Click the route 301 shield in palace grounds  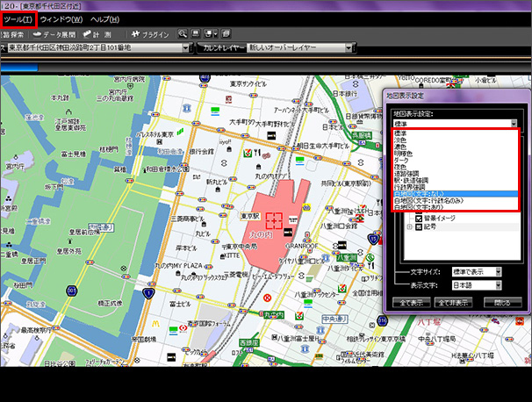point(71,291)
